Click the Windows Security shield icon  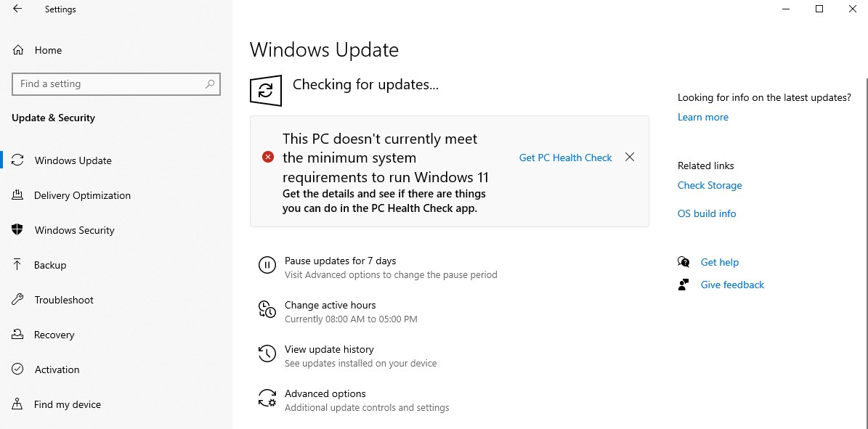click(x=18, y=230)
